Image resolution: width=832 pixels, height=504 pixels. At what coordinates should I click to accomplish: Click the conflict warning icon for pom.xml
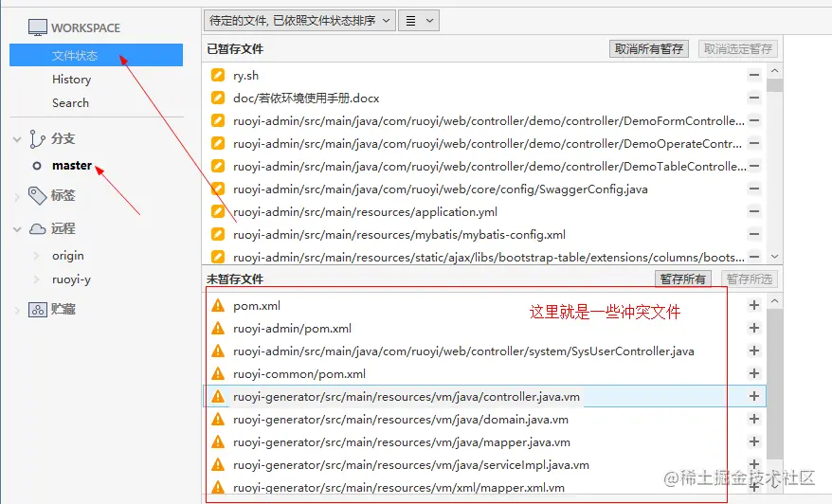(218, 306)
